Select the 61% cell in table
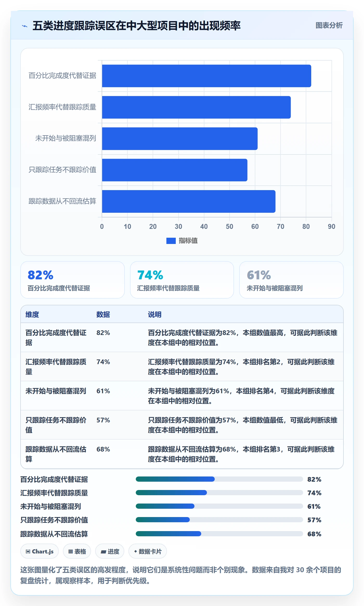The width and height of the screenshot is (364, 606). coord(103,391)
